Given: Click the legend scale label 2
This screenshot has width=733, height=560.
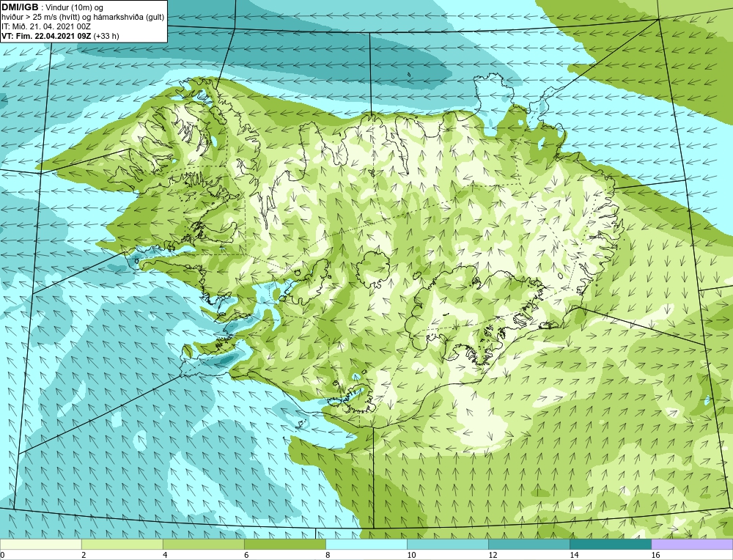Looking at the screenshot, I should pos(84,555).
